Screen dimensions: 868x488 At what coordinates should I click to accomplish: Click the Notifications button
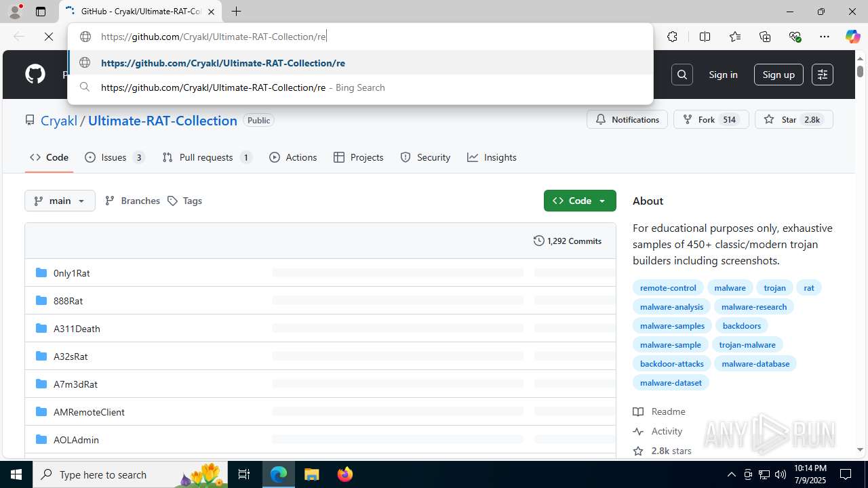click(x=627, y=119)
